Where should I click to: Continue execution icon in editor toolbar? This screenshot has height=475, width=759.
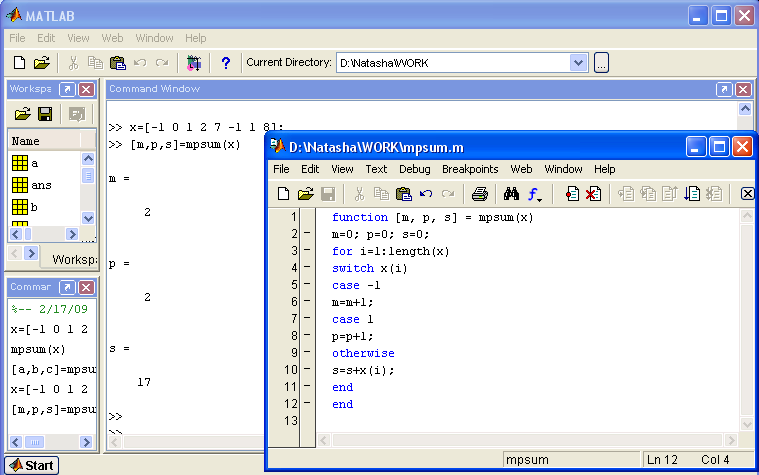point(692,194)
